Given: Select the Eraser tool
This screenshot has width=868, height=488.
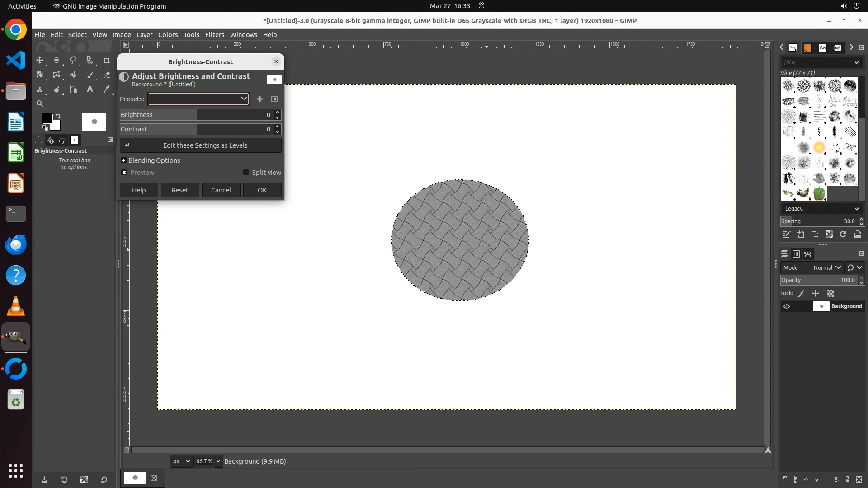Looking at the screenshot, I should tap(107, 75).
